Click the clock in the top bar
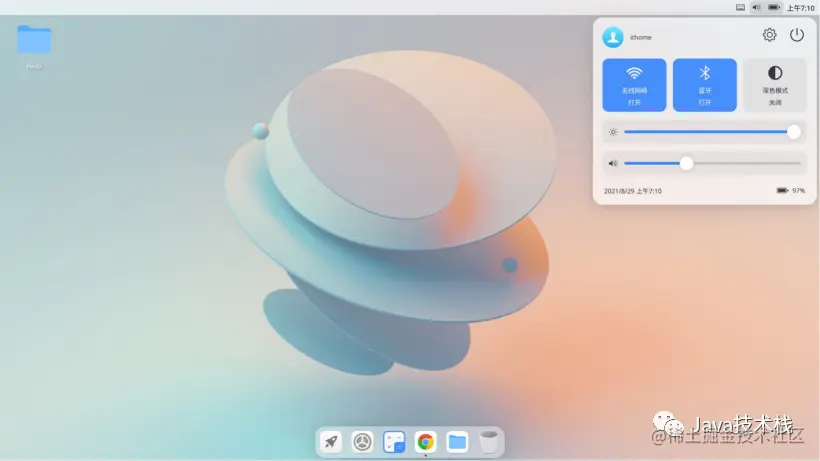The height and width of the screenshot is (461, 820). [801, 8]
